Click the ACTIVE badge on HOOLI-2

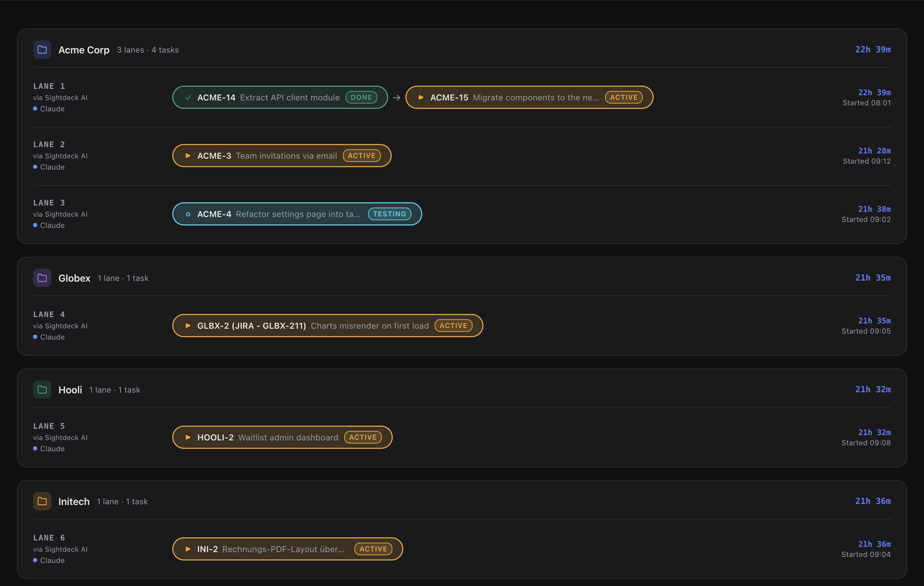[x=363, y=438]
